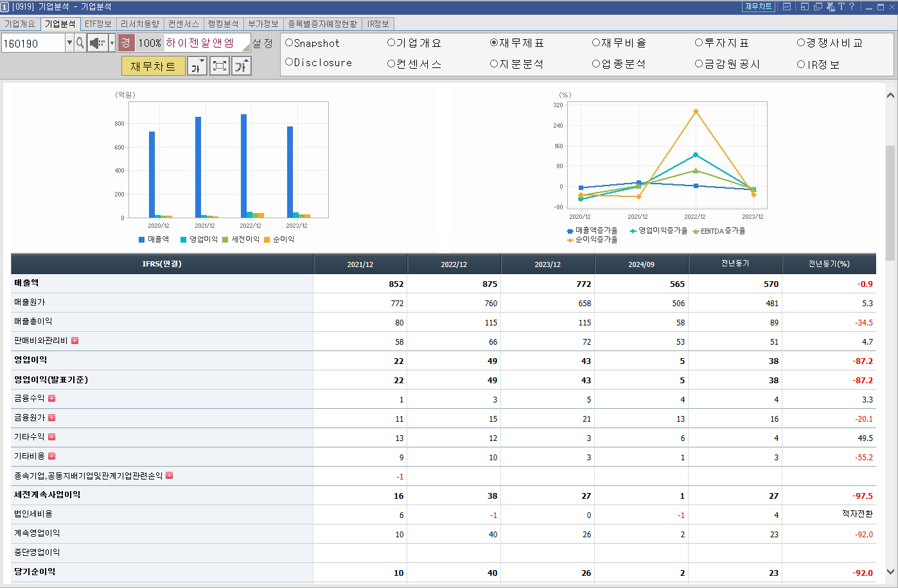Click the 매출액증가율 line legend marker

tap(570, 231)
